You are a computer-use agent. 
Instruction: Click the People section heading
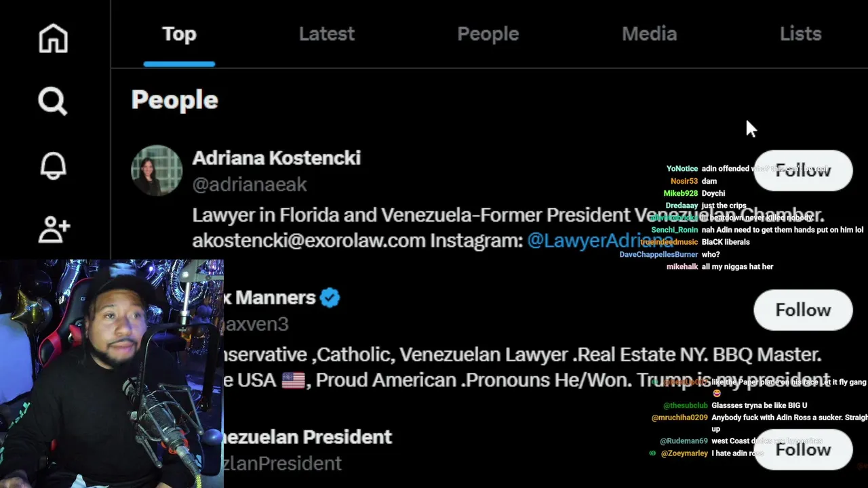[174, 100]
